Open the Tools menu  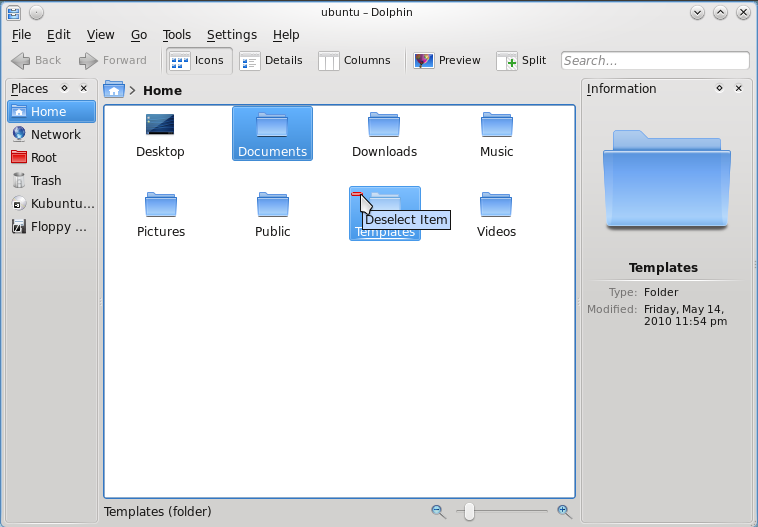click(x=177, y=34)
